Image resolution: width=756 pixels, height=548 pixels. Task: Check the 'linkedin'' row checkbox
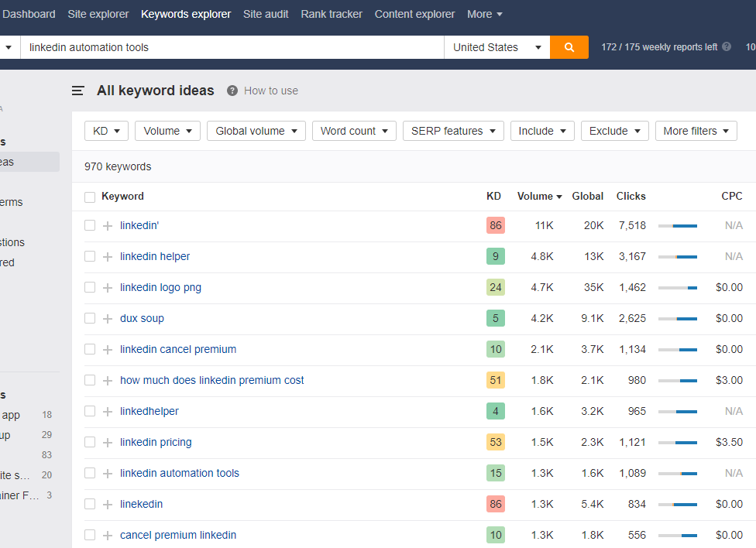90,225
